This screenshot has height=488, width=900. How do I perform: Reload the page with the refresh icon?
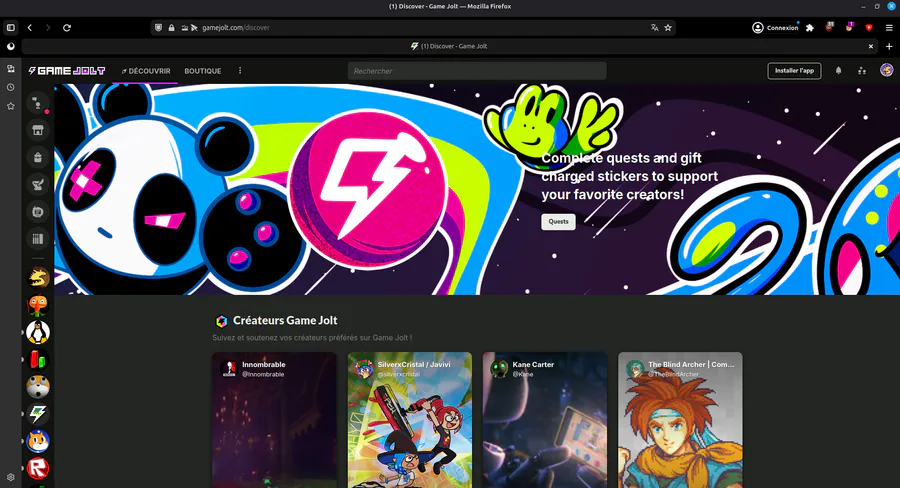pyautogui.click(x=67, y=28)
